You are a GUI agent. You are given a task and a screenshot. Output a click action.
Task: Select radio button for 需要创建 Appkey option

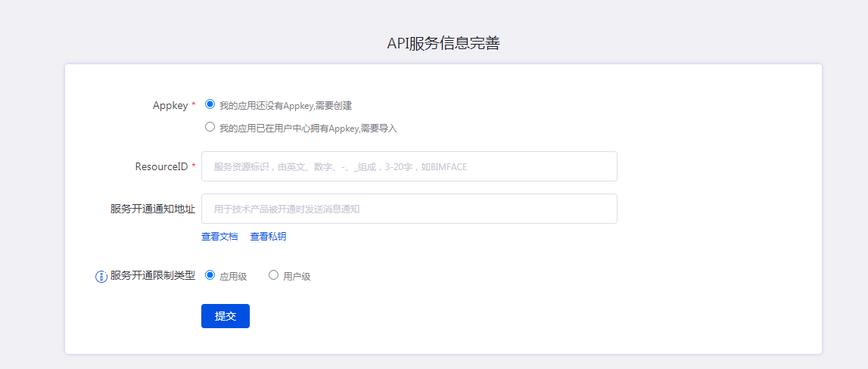210,104
